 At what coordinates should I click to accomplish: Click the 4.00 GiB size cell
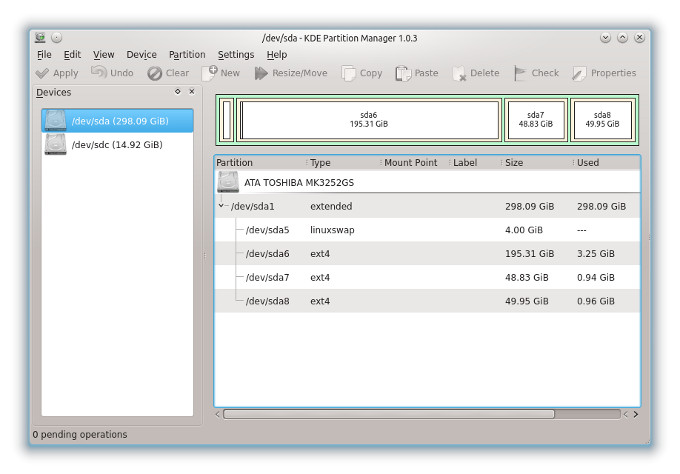click(x=523, y=230)
